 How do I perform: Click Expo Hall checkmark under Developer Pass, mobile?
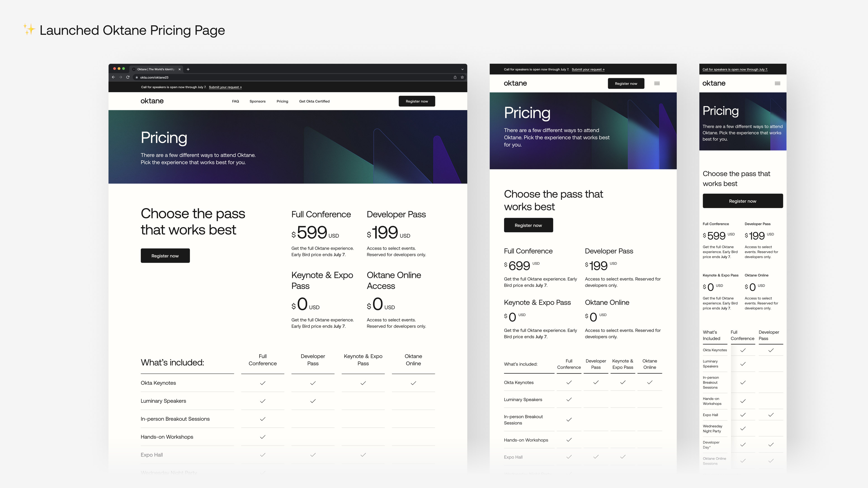(x=771, y=415)
